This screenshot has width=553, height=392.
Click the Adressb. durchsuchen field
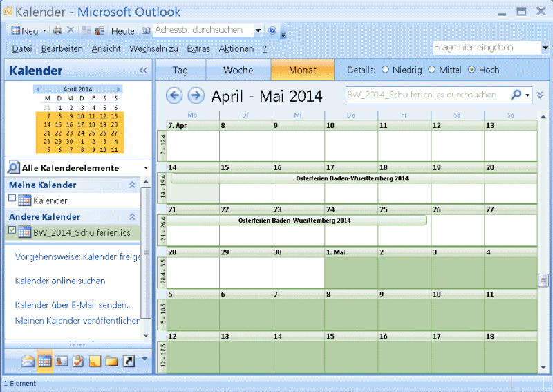203,30
